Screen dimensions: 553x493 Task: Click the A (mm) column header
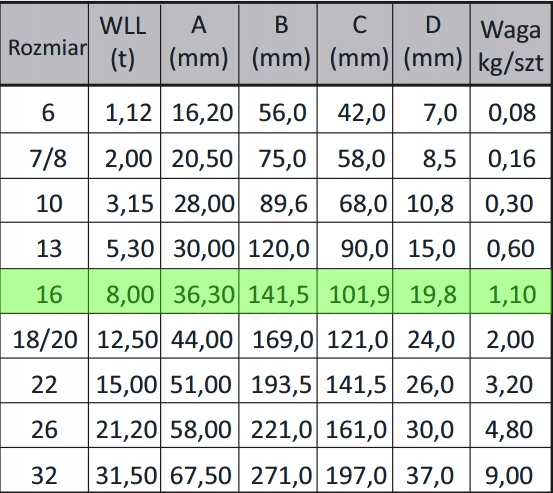click(200, 44)
